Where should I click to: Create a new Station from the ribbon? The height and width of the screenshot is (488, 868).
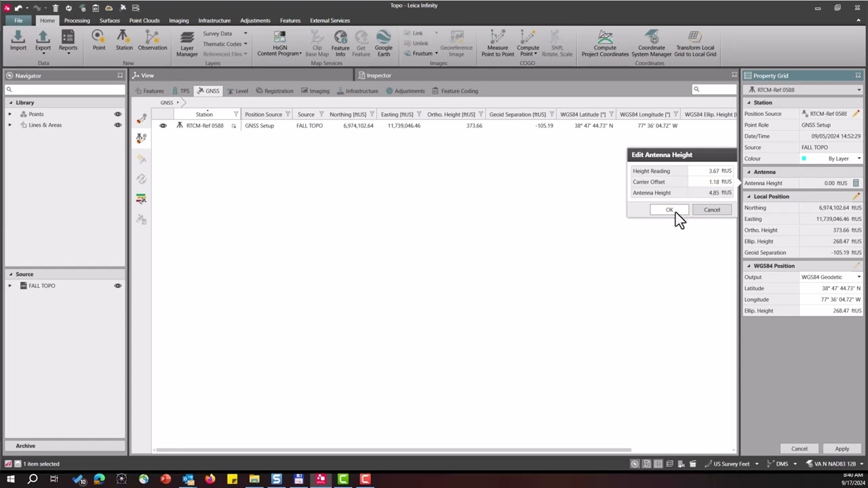coord(124,41)
